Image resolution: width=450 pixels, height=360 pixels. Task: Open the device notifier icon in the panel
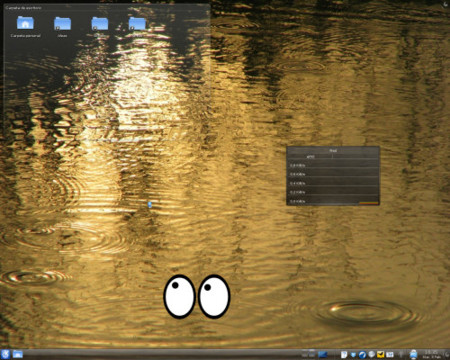tap(414, 355)
